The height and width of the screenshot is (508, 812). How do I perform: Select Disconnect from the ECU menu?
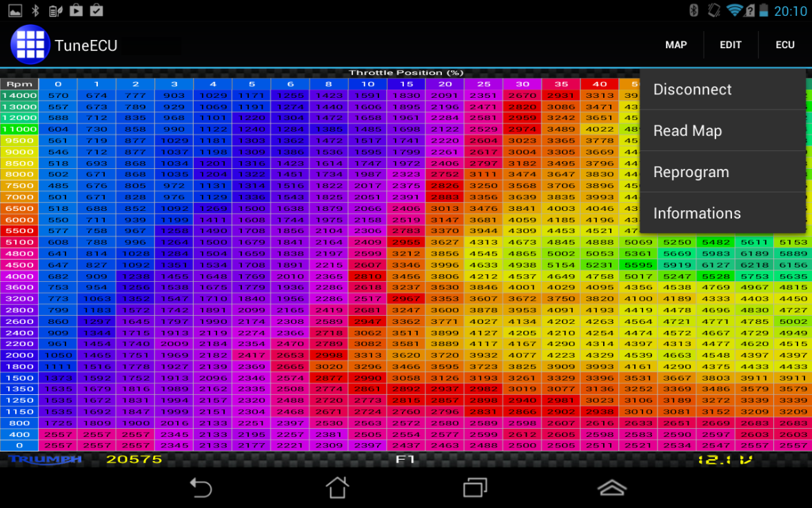click(x=723, y=89)
